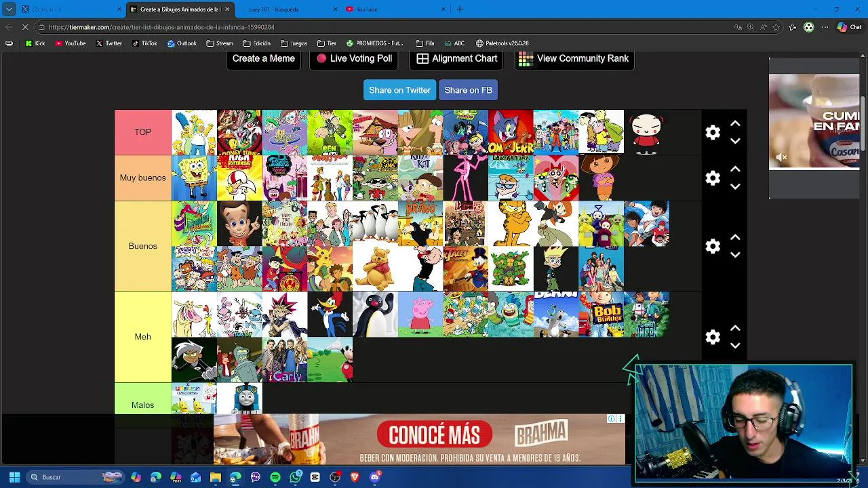
Task: Select the Buenos tier label
Action: tap(142, 246)
